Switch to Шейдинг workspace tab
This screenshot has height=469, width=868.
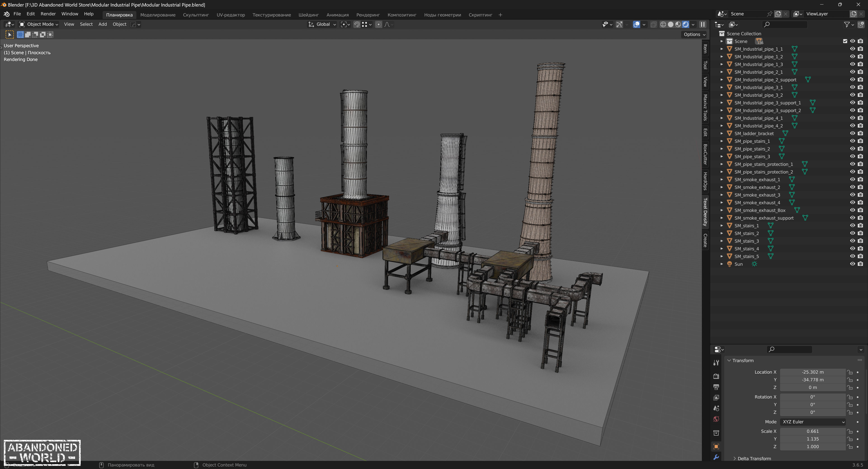point(308,15)
